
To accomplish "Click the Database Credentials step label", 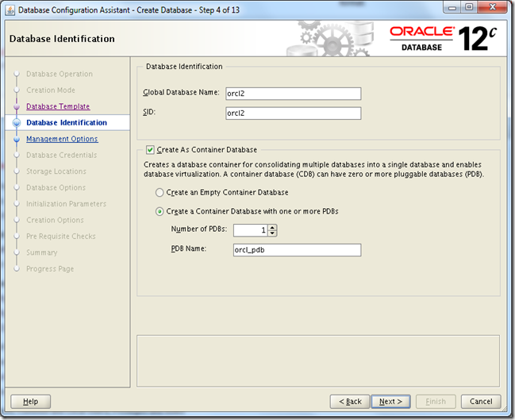I will (x=62, y=155).
